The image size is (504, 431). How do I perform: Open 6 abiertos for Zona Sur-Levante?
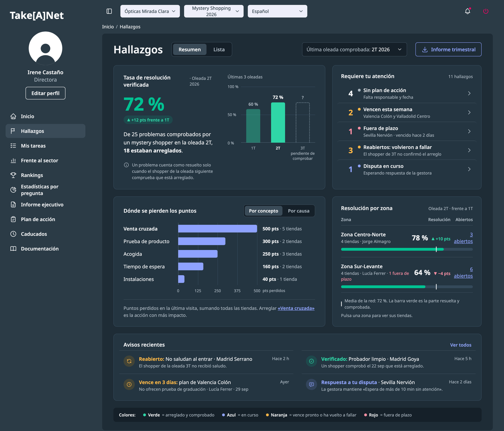pyautogui.click(x=463, y=273)
